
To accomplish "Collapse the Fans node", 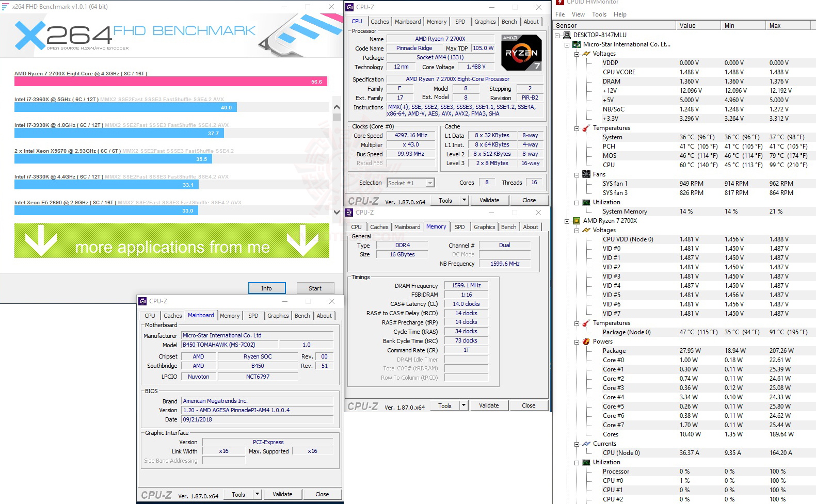I will click(x=577, y=175).
